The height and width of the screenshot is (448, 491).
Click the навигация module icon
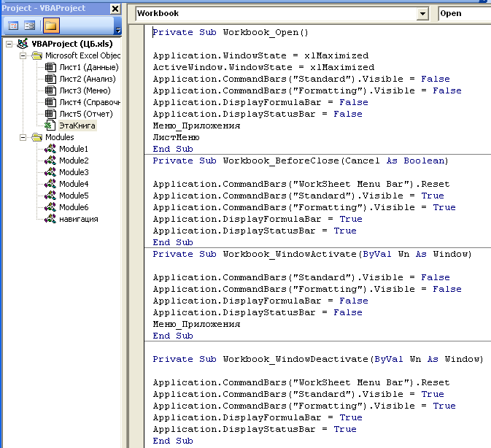click(50, 219)
